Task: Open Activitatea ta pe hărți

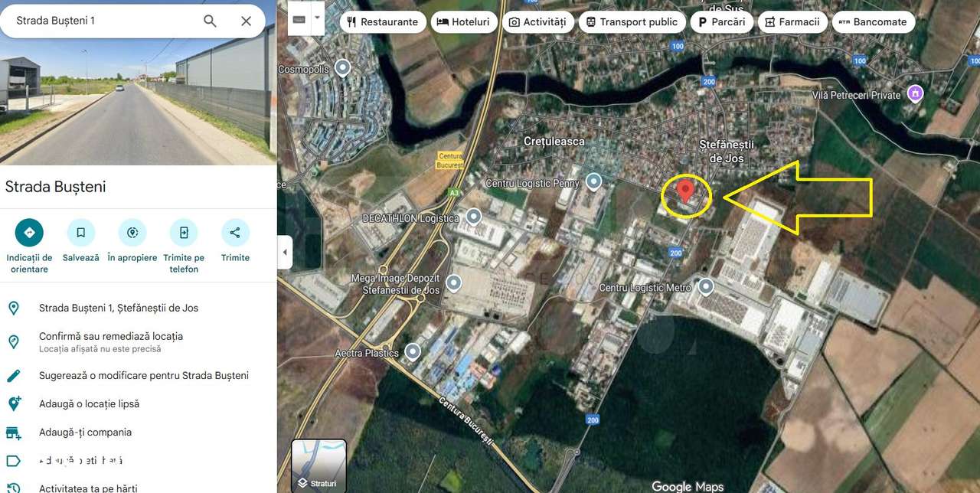Action: point(88,488)
